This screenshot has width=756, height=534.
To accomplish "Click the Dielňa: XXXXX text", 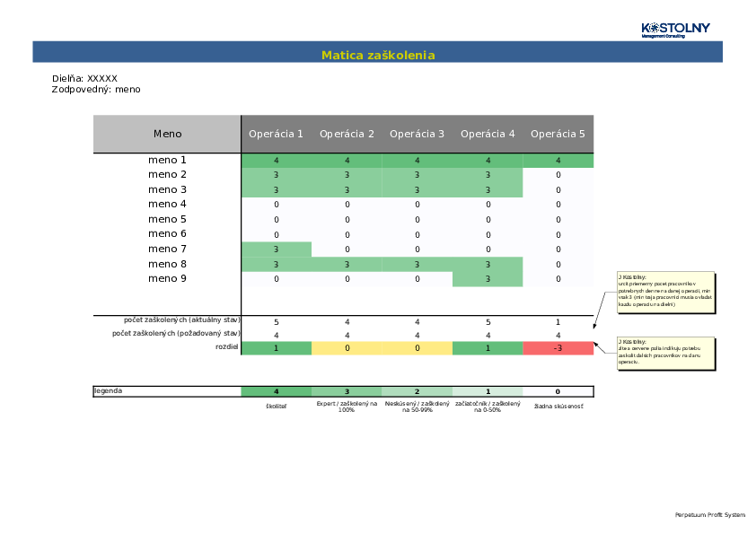I will pos(85,79).
